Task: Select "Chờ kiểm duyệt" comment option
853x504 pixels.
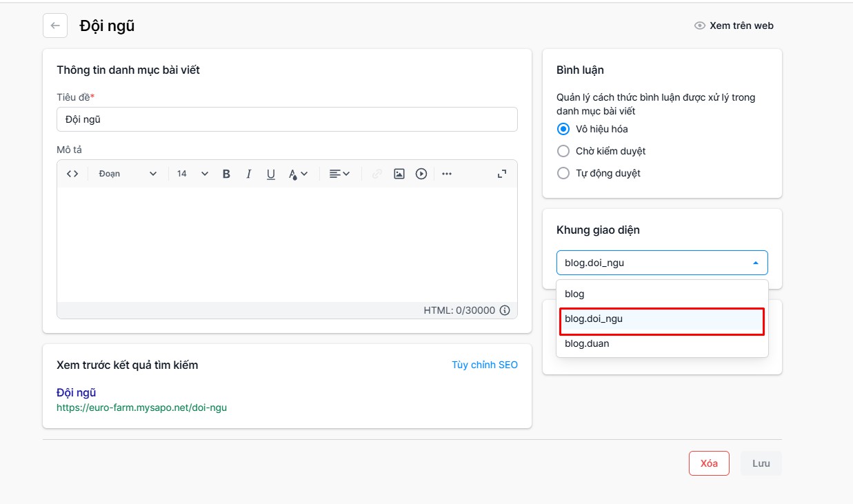Action: click(x=563, y=151)
